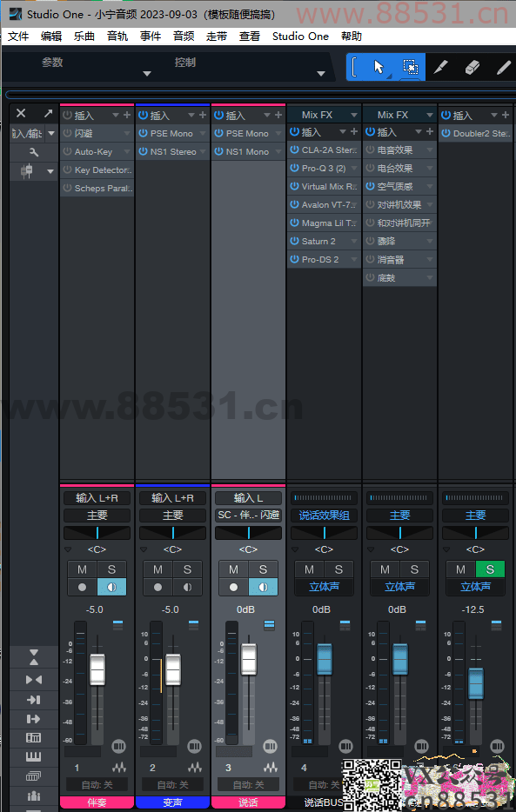Viewport: 516px width, 812px height.
Task: Open the Pro-Q 3 (2) plugin dropdown
Action: (x=354, y=169)
